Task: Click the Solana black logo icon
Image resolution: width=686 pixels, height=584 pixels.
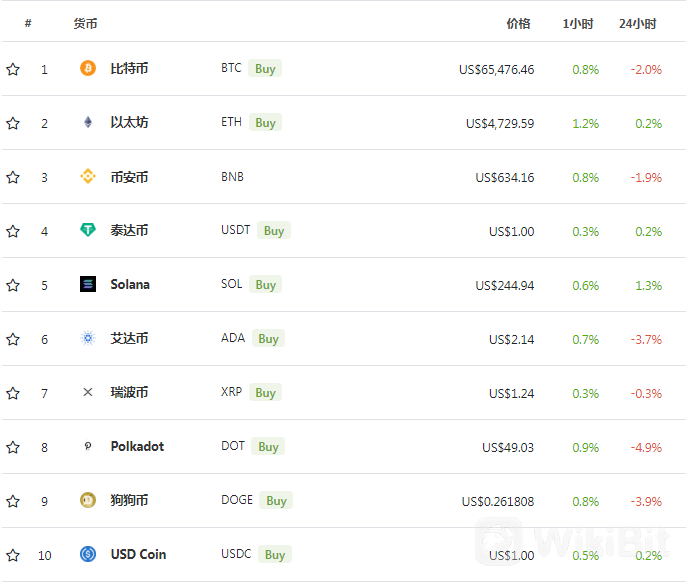Action: (x=88, y=284)
